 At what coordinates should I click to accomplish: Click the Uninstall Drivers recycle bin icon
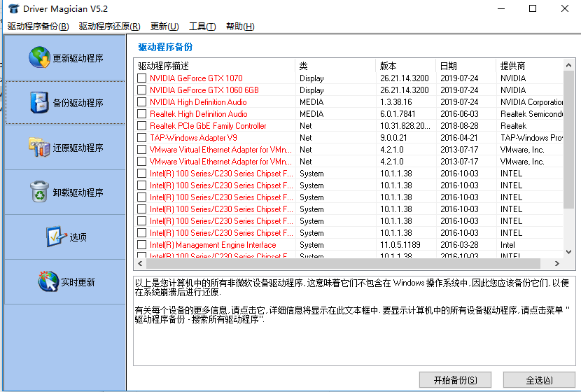[x=39, y=192]
